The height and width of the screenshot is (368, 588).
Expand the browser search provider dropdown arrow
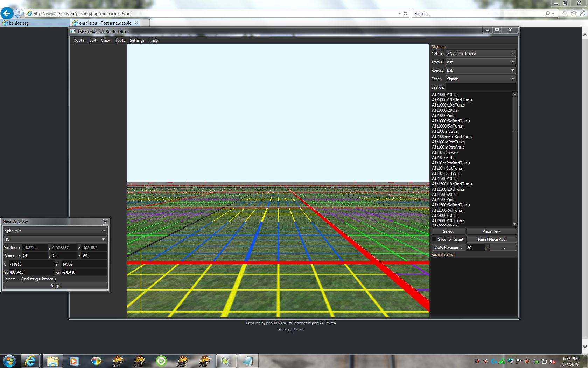pos(553,14)
